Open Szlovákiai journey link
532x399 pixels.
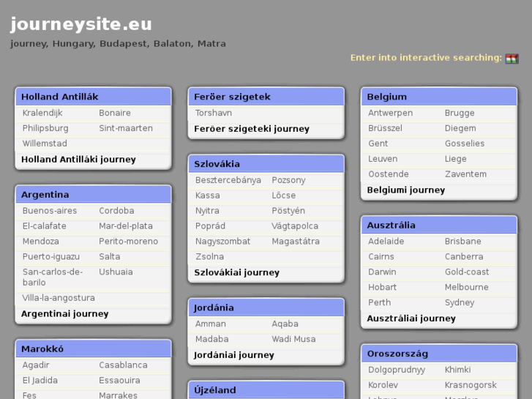click(x=237, y=272)
